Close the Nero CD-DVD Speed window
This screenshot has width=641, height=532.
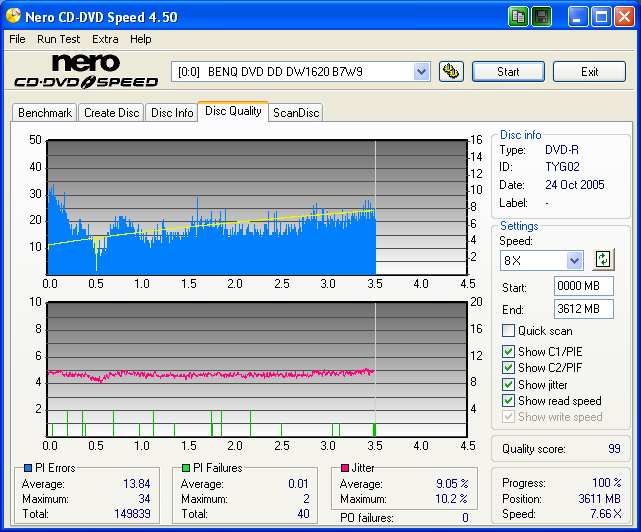tap(624, 17)
